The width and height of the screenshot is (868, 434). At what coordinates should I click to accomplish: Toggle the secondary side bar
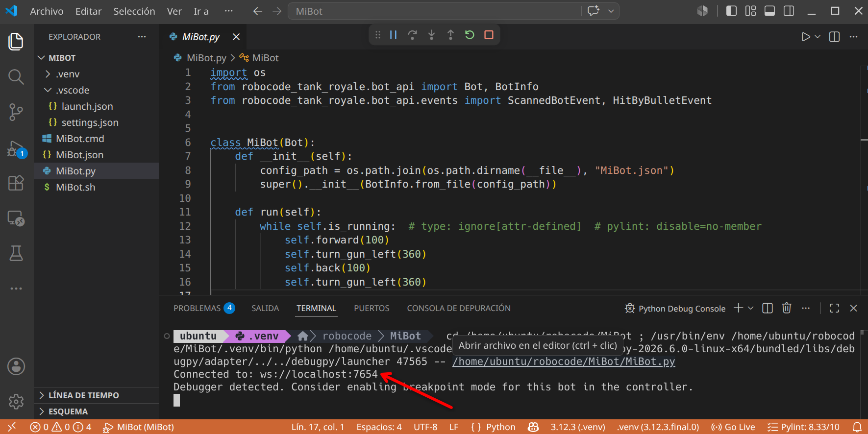tap(789, 11)
